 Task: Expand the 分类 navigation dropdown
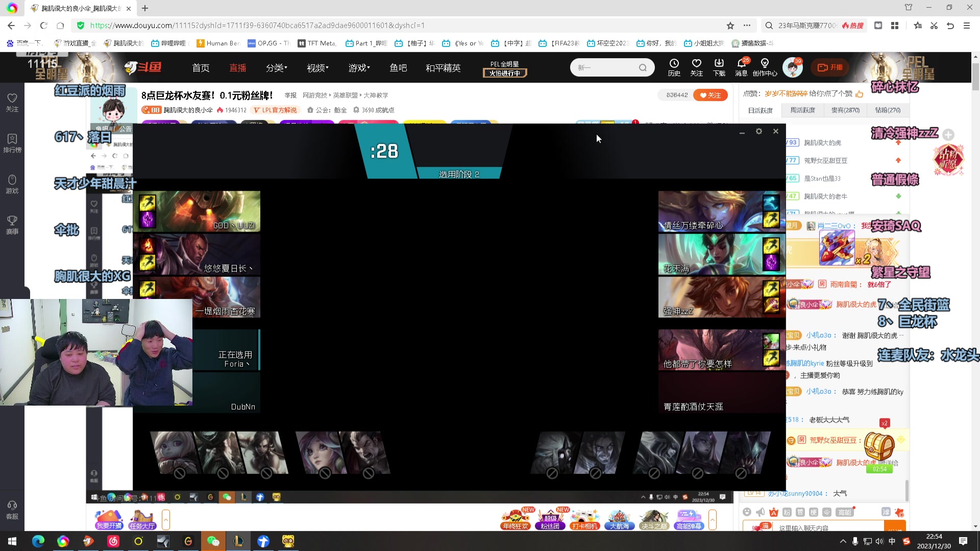[277, 68]
